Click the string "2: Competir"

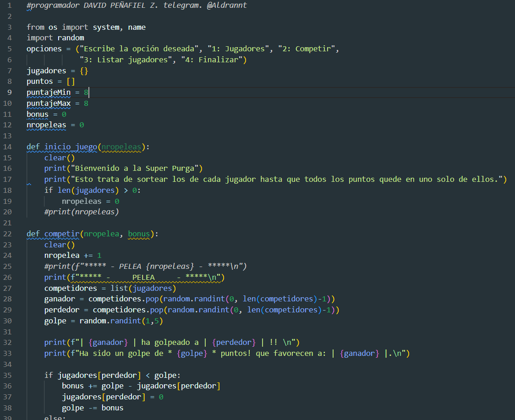pos(307,49)
